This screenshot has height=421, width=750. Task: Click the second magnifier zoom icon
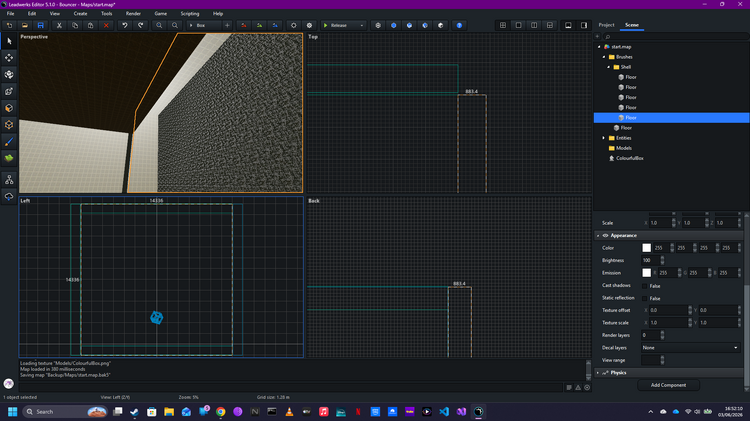point(175,25)
